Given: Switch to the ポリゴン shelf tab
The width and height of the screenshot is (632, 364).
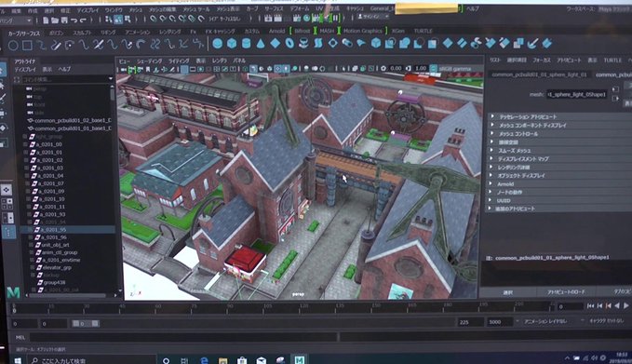Looking at the screenshot, I should (x=57, y=34).
